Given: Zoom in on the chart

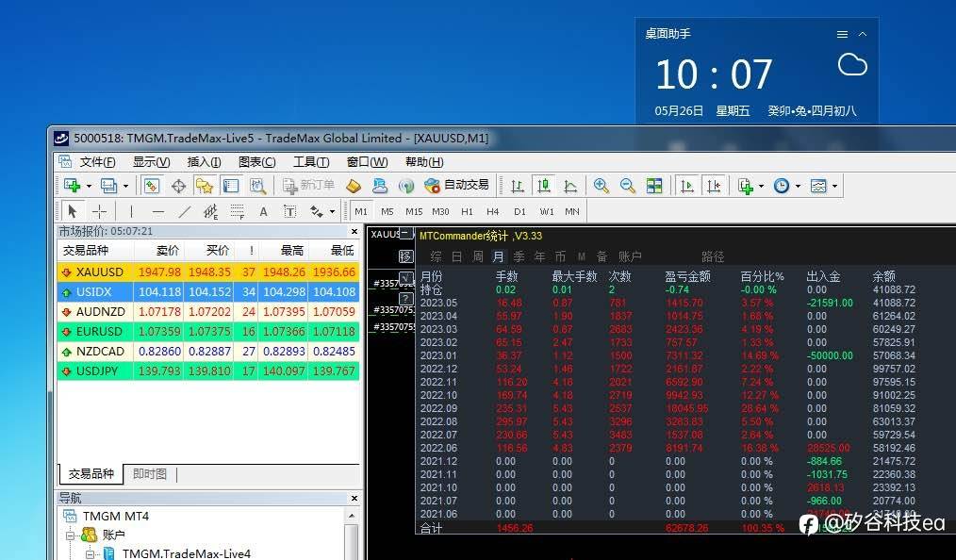Looking at the screenshot, I should pos(602,185).
